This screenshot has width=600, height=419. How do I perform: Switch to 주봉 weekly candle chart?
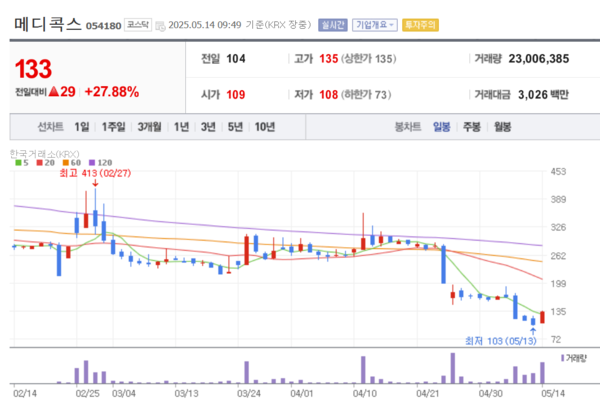pos(471,127)
